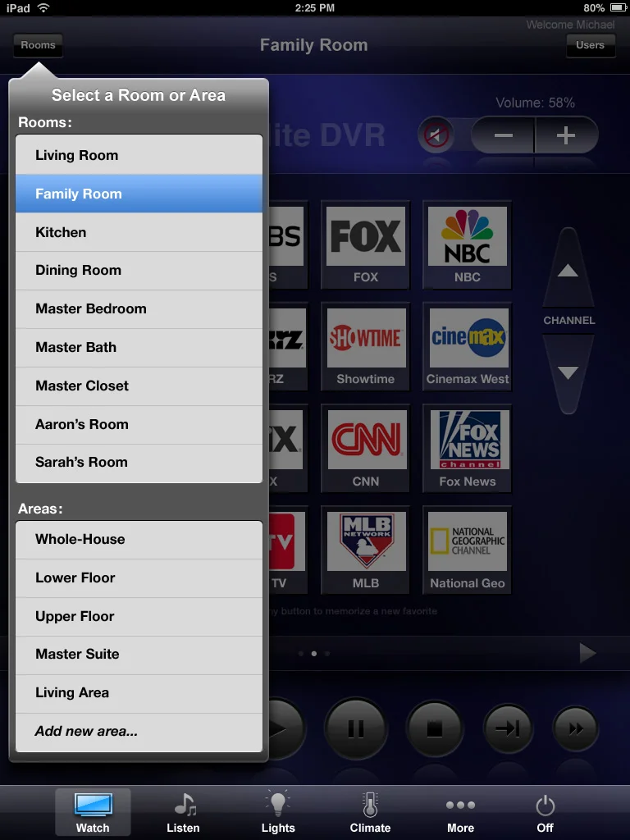Tap Add new area...
Image resolution: width=630 pixels, height=840 pixels.
pos(139,732)
